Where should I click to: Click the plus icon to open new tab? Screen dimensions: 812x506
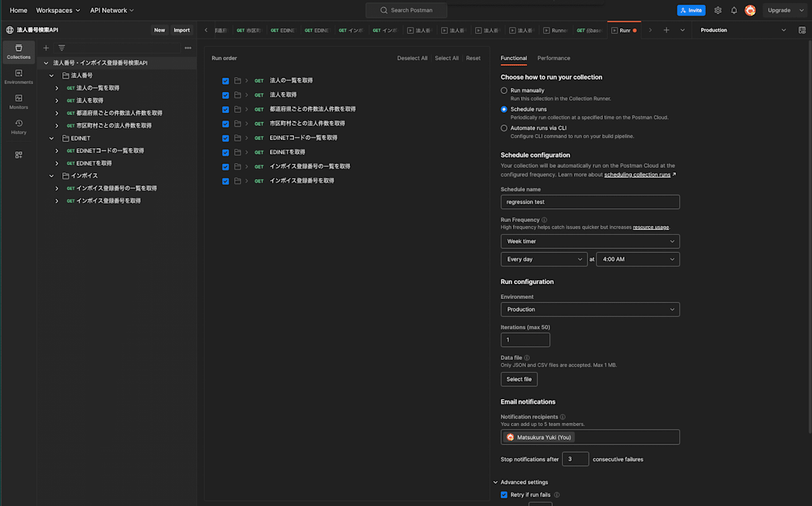click(667, 30)
